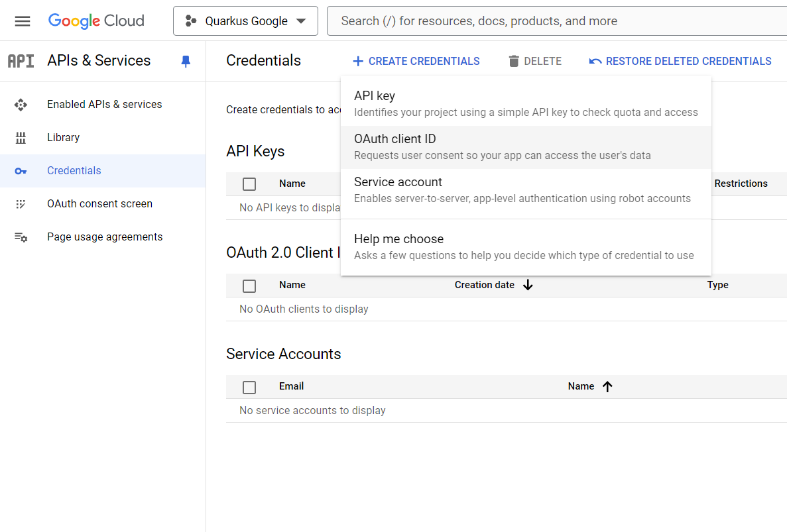This screenshot has height=532, width=787.
Task: Click 'No service accounts to display' text
Action: [x=312, y=410]
